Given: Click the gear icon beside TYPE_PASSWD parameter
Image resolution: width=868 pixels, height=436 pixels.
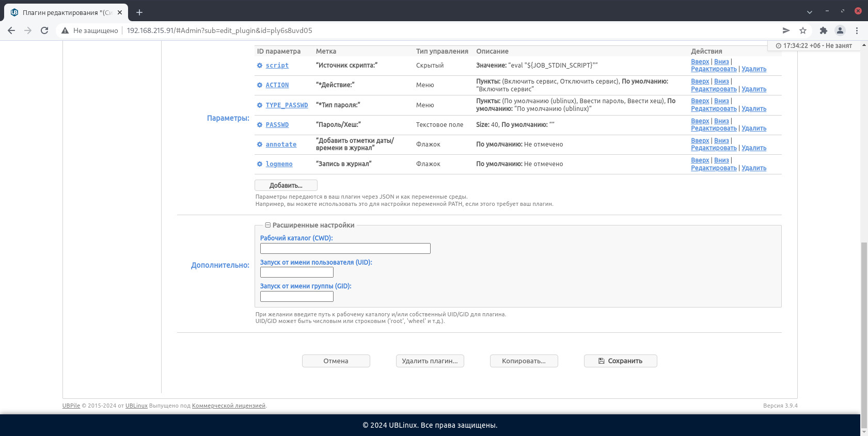Looking at the screenshot, I should coord(260,105).
